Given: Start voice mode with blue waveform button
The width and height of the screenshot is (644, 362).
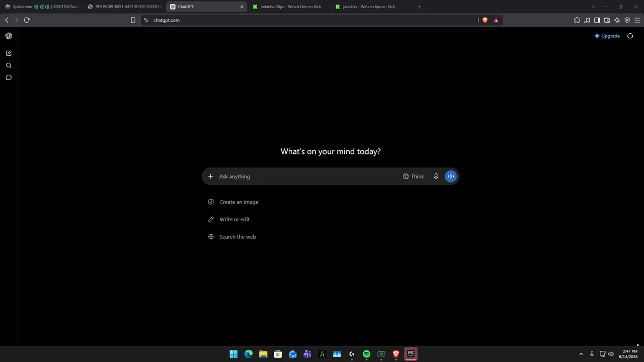Looking at the screenshot, I should [451, 176].
